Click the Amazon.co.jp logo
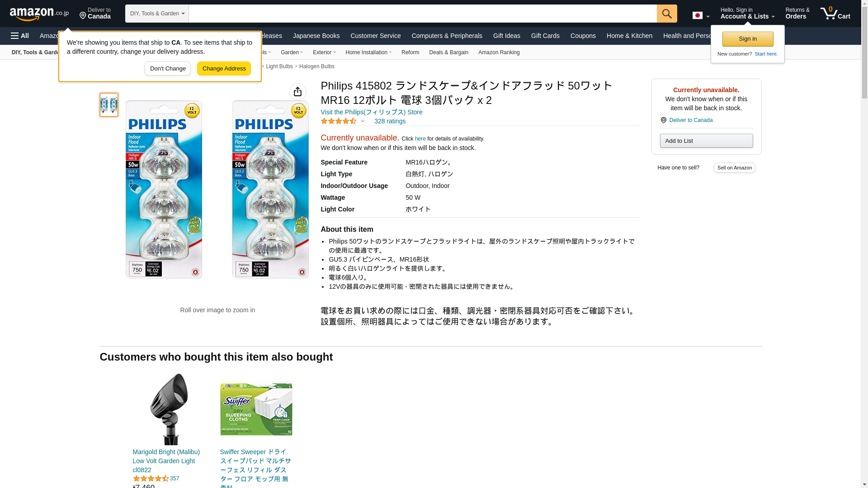The height and width of the screenshot is (488, 868). pos(39,14)
